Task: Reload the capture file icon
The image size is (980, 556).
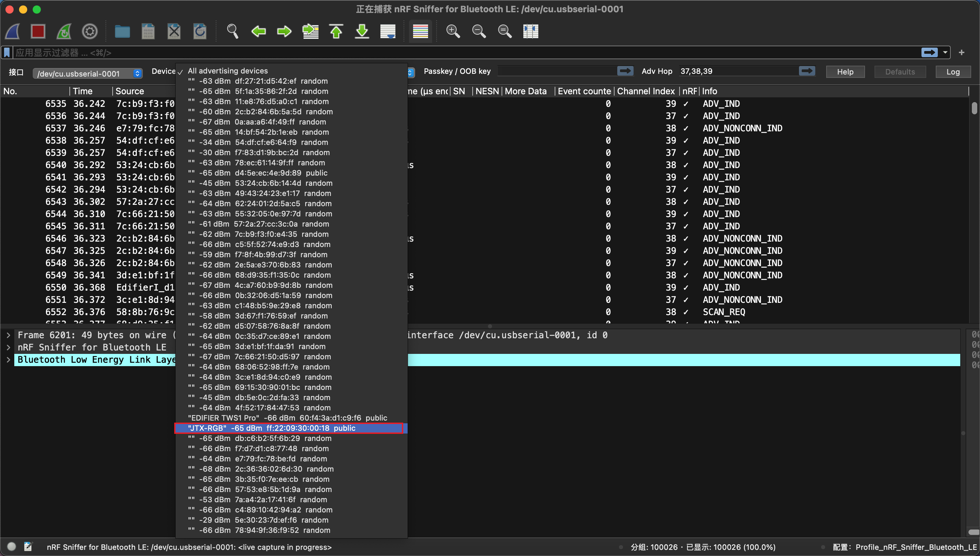Action: click(200, 31)
